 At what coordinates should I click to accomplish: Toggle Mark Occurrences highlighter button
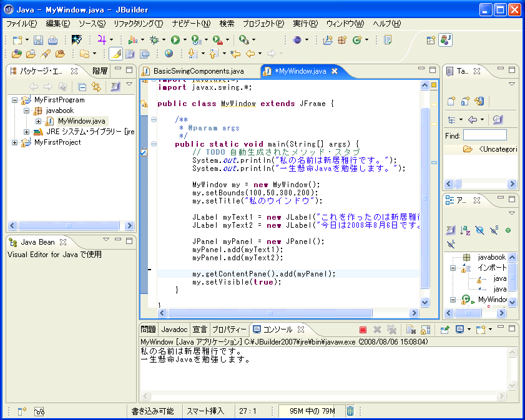[x=115, y=54]
